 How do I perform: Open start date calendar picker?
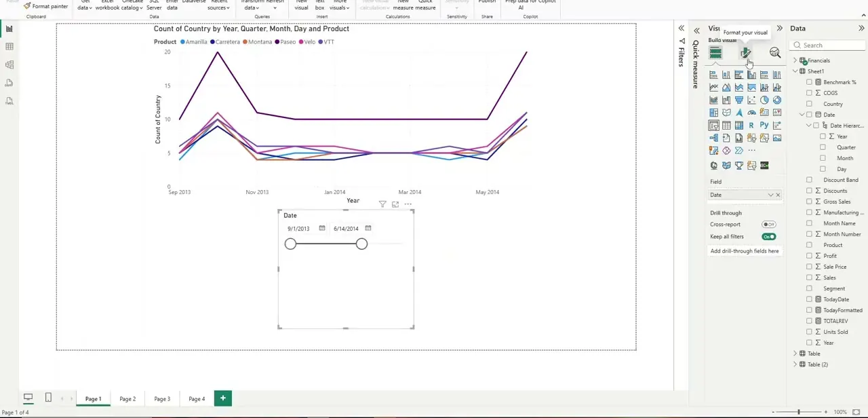point(322,229)
